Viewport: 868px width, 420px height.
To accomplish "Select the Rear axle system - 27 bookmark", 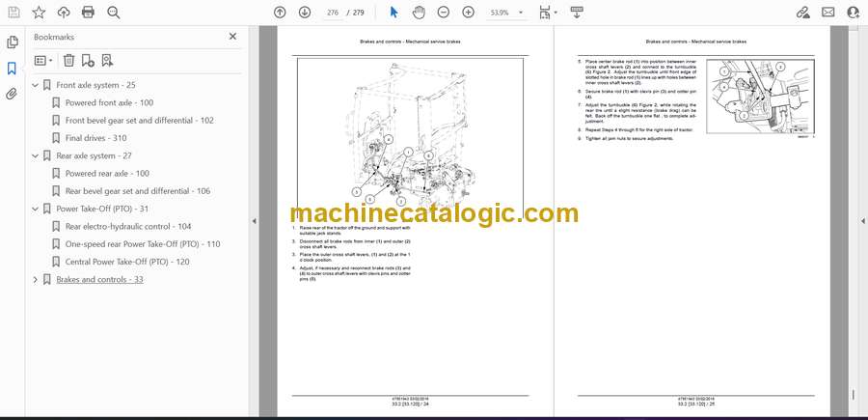I will [95, 155].
